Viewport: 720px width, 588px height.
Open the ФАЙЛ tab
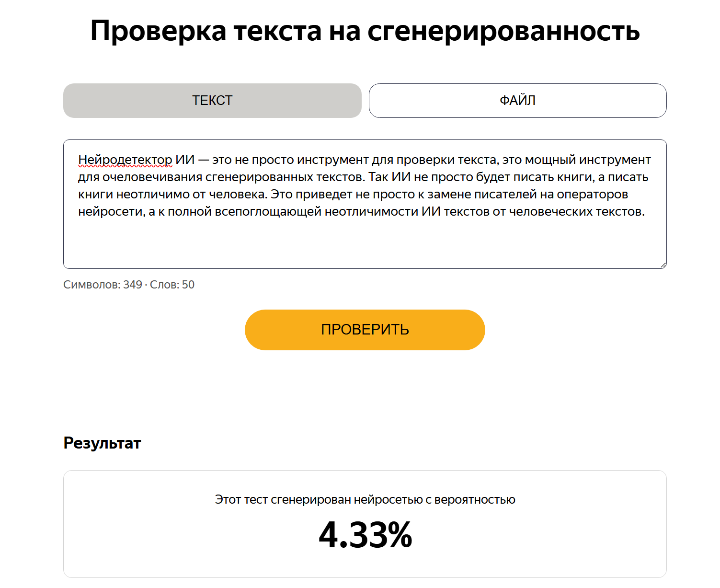click(517, 101)
